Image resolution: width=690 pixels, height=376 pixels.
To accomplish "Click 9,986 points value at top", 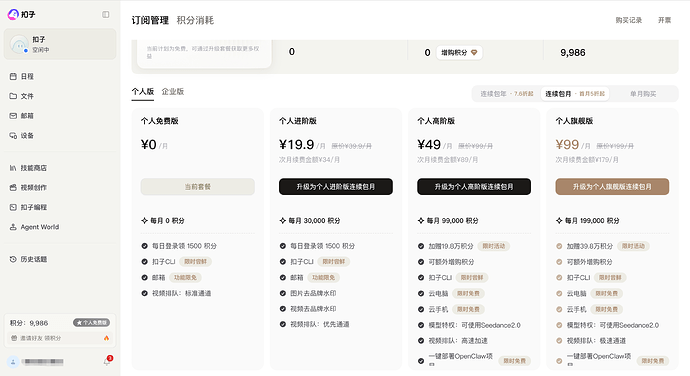I will tap(573, 53).
